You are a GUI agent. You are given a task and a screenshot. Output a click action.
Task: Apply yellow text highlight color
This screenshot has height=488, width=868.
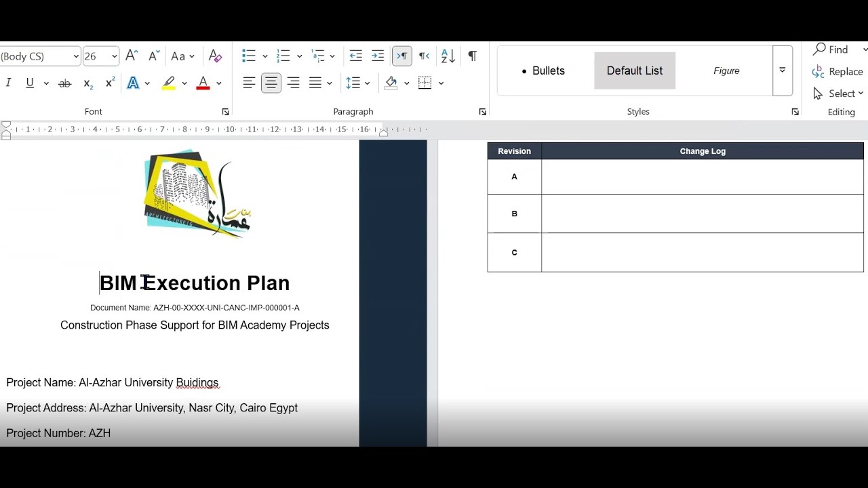pyautogui.click(x=169, y=83)
